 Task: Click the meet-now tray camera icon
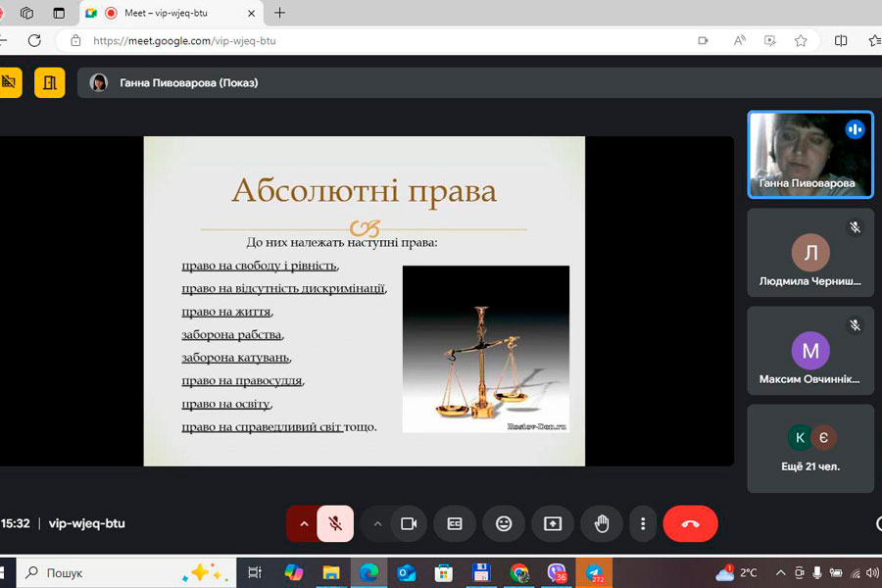tap(800, 572)
